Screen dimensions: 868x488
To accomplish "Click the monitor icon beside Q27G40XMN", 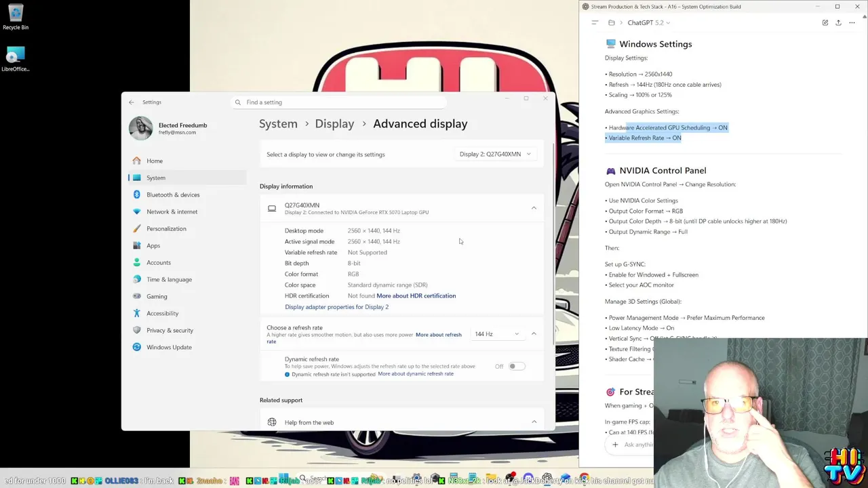I will (272, 208).
